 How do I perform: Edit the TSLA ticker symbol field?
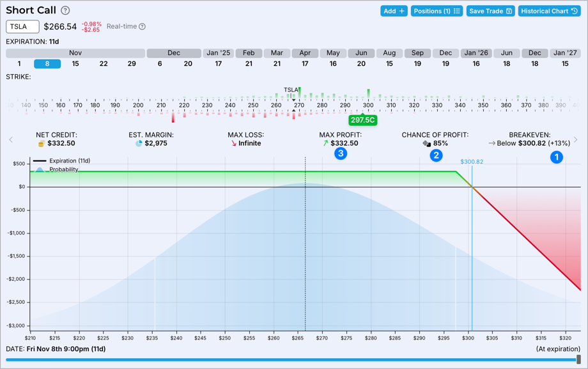(x=22, y=27)
